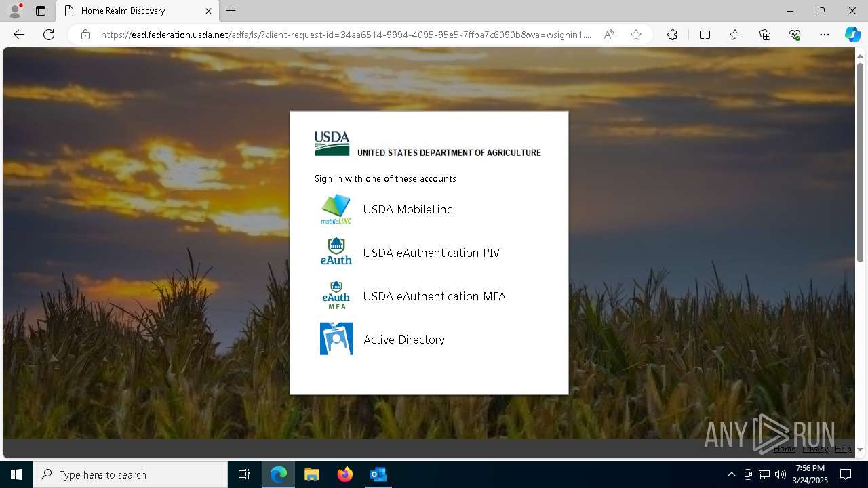
Task: Refresh the current page
Action: pos(49,35)
